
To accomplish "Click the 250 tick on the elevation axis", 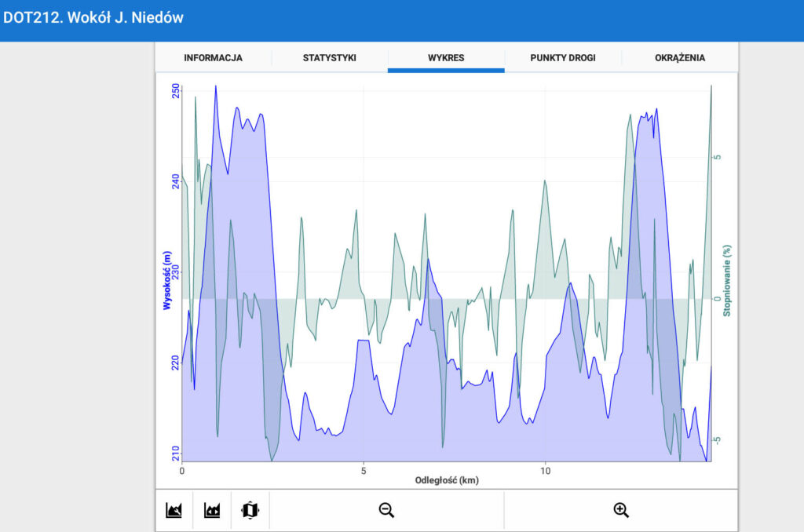I will pyautogui.click(x=175, y=91).
